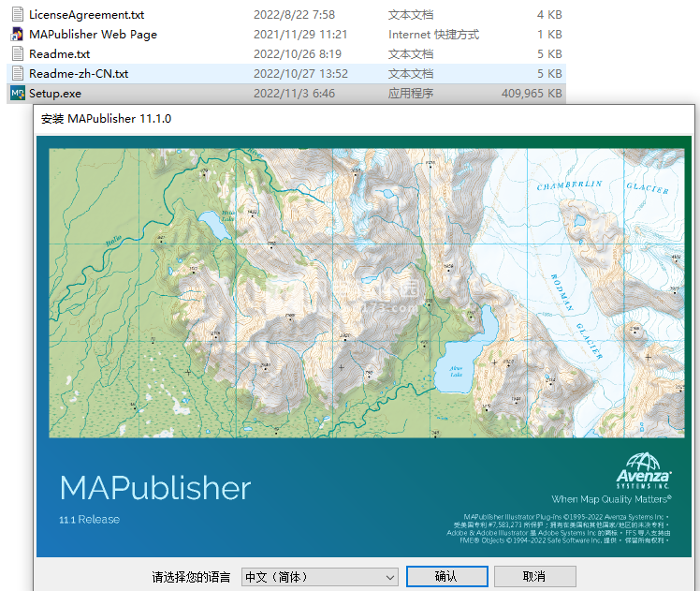Click the installer title 安装 MAPublisher 11.1.0
Screen dimensions: 700x591
point(107,119)
